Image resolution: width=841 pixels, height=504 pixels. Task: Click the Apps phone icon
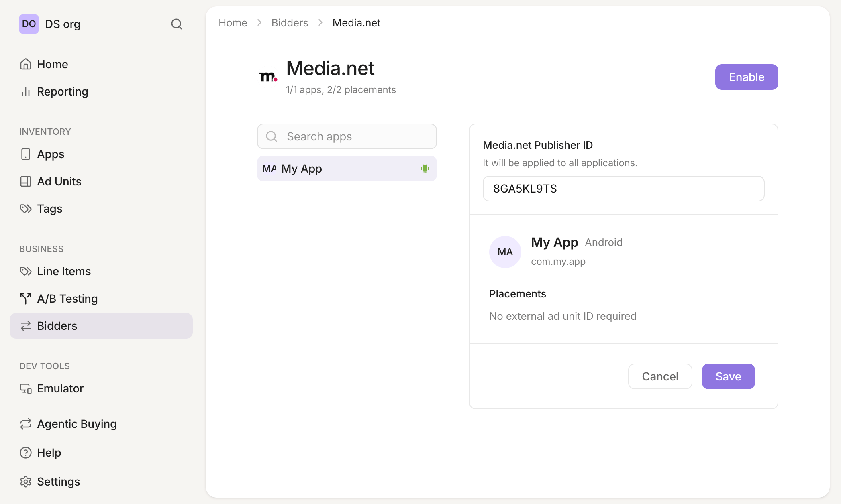(x=26, y=154)
